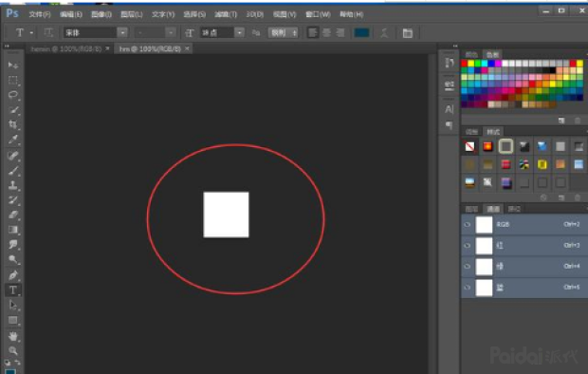The height and width of the screenshot is (374, 588).
Task: Select the Quick Selection tool
Action: coord(12,110)
